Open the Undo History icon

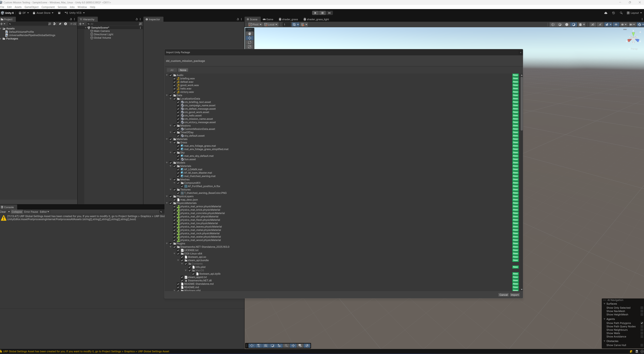point(613,13)
